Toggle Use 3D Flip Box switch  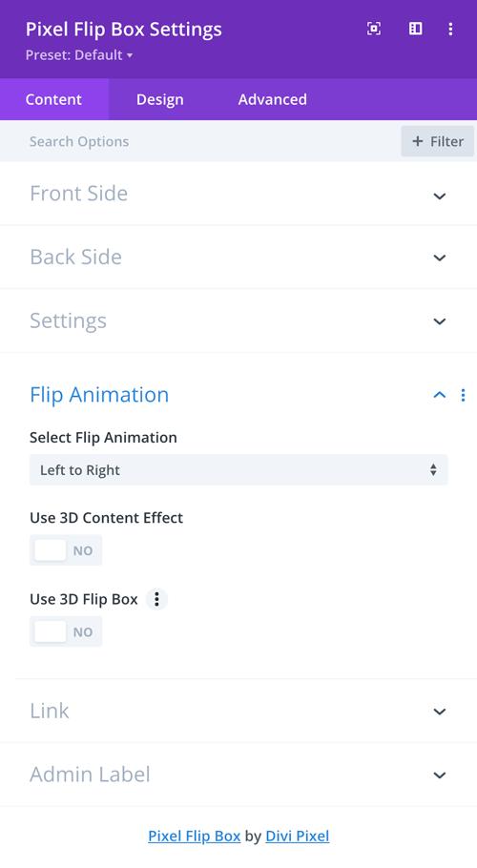[66, 631]
